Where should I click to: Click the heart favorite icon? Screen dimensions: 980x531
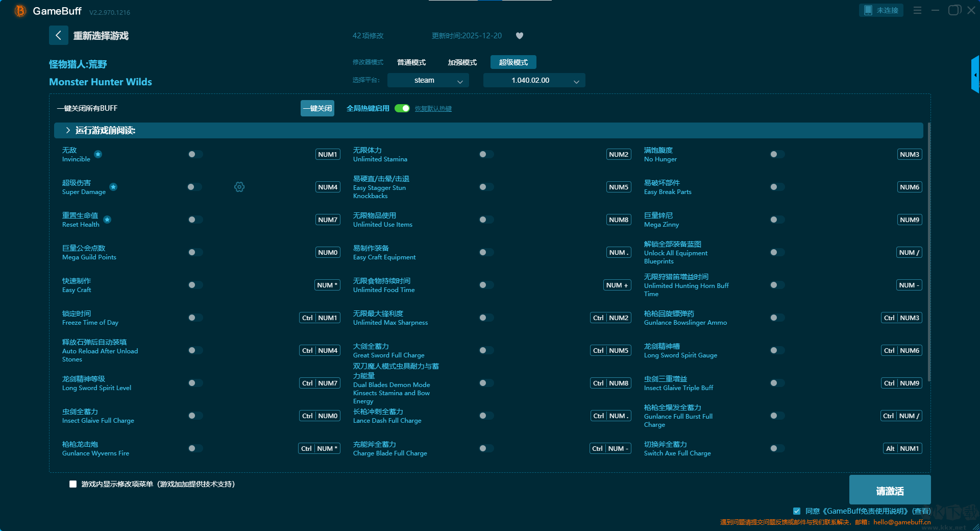pos(520,36)
